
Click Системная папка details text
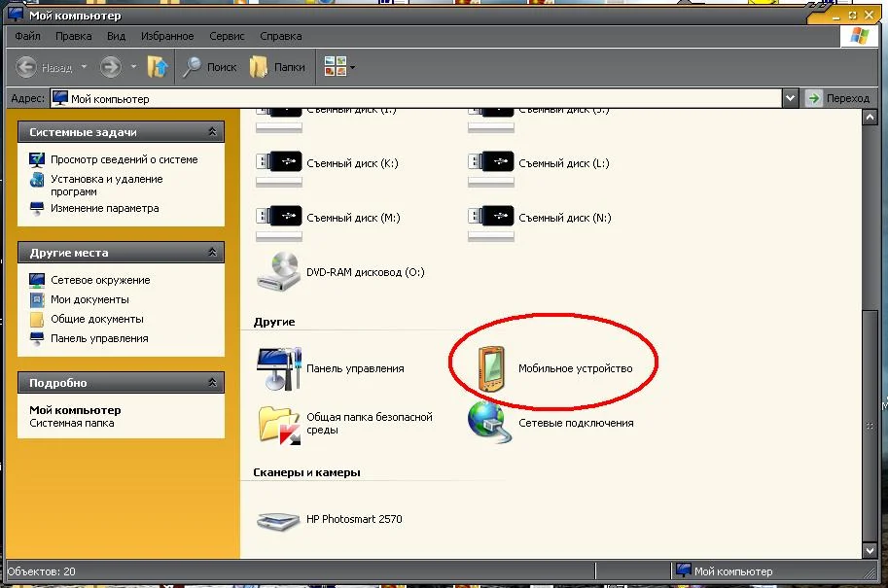71,424
